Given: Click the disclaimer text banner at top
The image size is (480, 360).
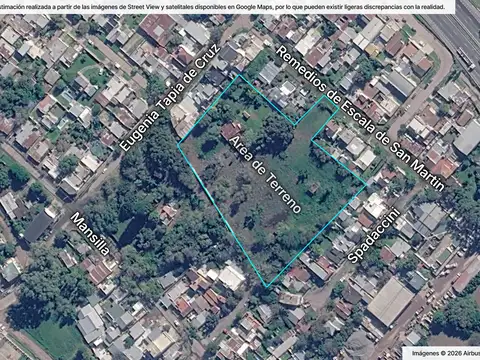Looking at the screenshot, I should [x=227, y=7].
